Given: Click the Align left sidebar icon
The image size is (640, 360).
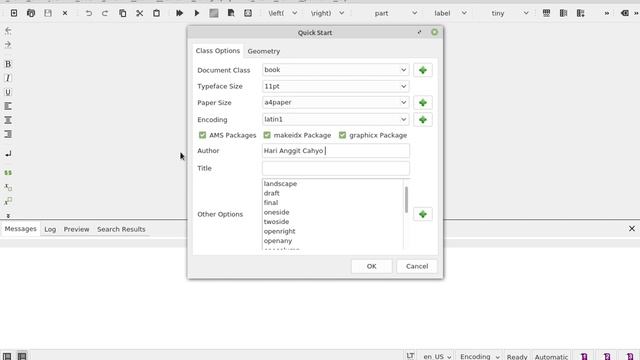Looking at the screenshot, I should pyautogui.click(x=8, y=106).
